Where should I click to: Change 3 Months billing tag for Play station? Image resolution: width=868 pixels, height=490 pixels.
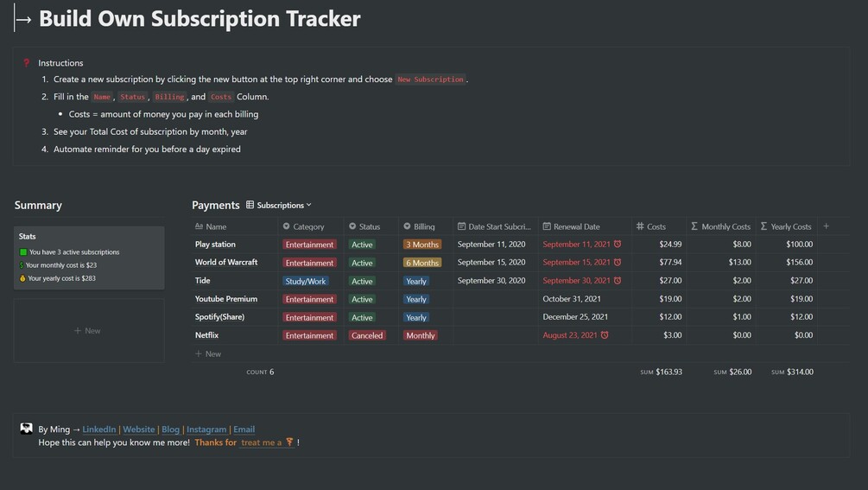[421, 245]
